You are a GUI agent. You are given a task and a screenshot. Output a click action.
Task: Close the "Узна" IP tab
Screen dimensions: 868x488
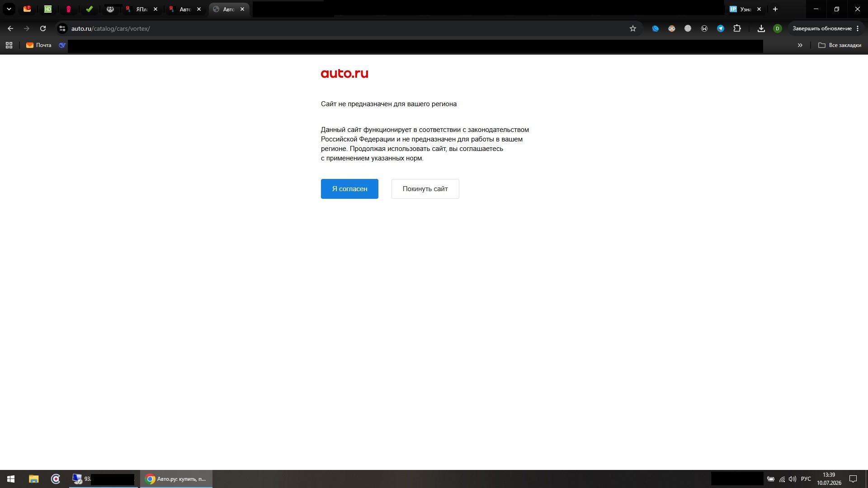point(759,9)
